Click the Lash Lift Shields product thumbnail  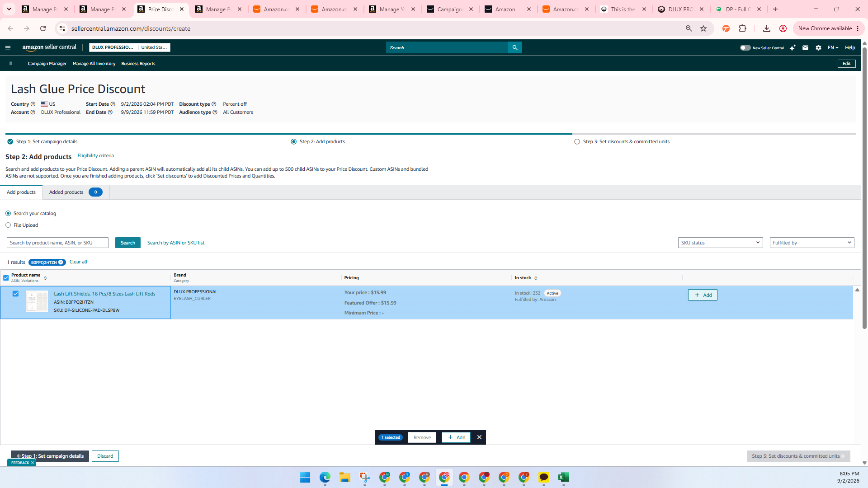(37, 301)
